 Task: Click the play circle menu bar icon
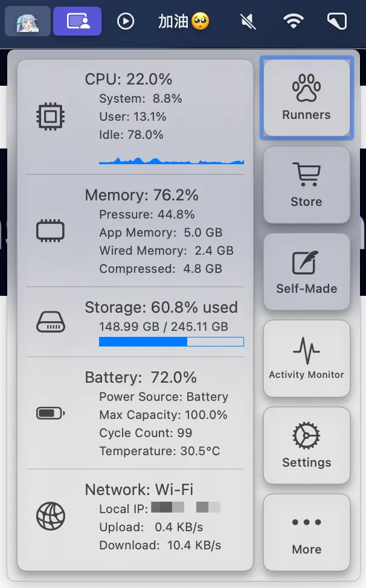(x=125, y=21)
